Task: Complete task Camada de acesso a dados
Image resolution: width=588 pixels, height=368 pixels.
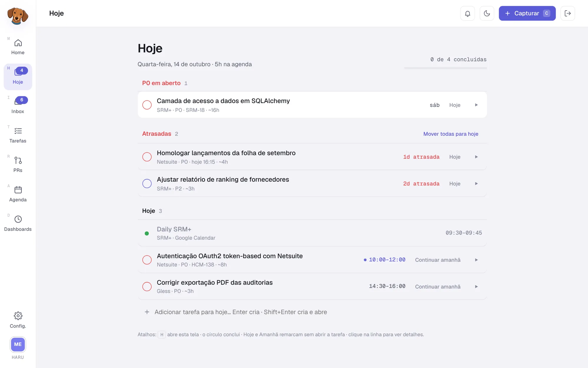Action: tap(147, 105)
